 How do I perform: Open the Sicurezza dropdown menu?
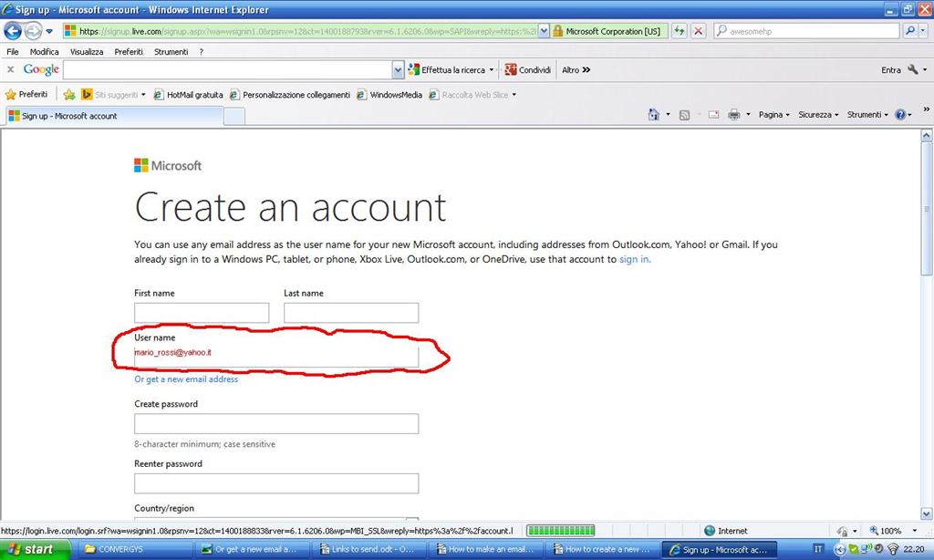coord(818,114)
